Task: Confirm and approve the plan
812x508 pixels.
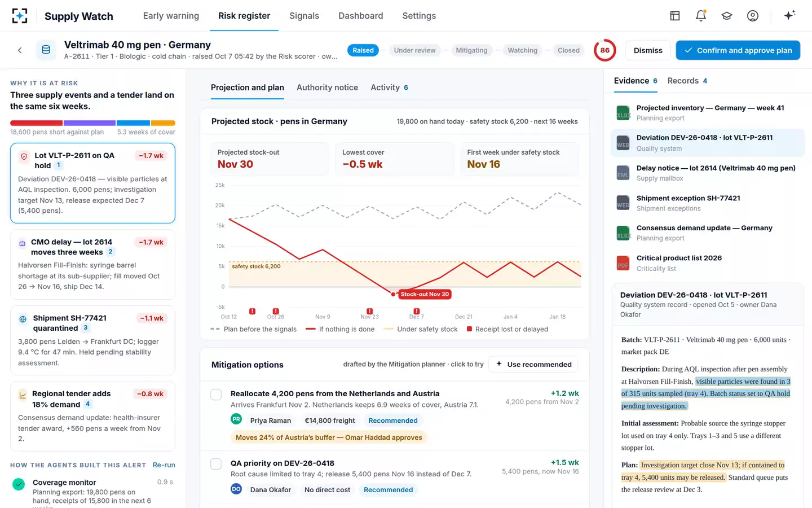Action: pyautogui.click(x=738, y=50)
